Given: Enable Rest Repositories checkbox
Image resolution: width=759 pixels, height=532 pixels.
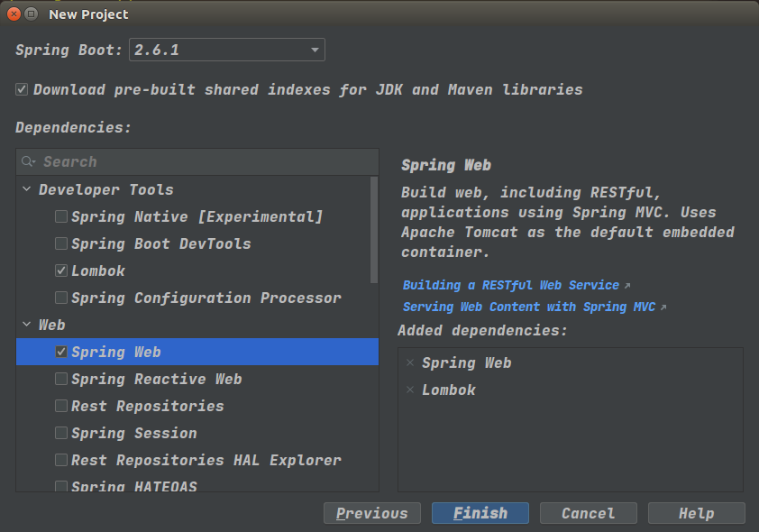Looking at the screenshot, I should click(x=61, y=406).
